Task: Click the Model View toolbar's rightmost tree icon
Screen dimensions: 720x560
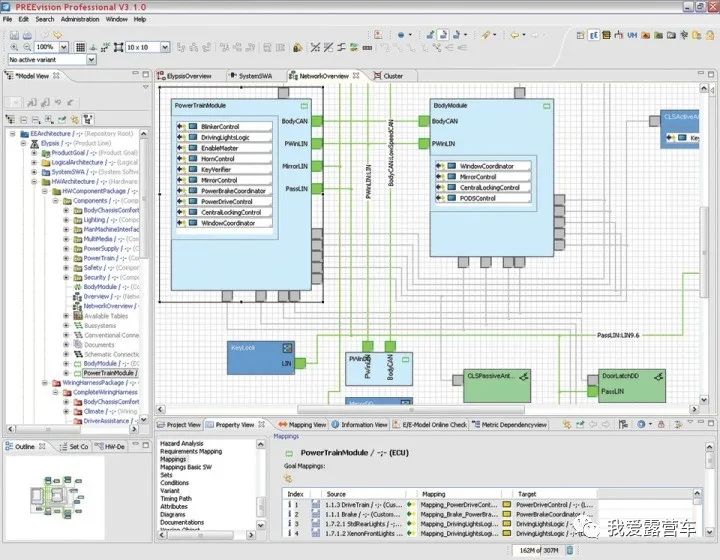Action: (88, 120)
